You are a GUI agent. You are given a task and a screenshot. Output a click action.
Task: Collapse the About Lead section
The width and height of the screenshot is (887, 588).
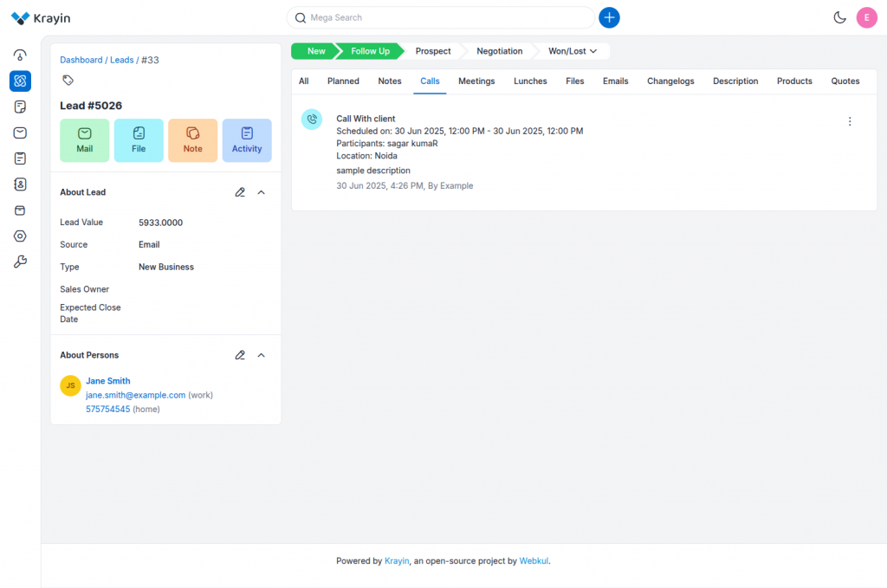coord(262,192)
